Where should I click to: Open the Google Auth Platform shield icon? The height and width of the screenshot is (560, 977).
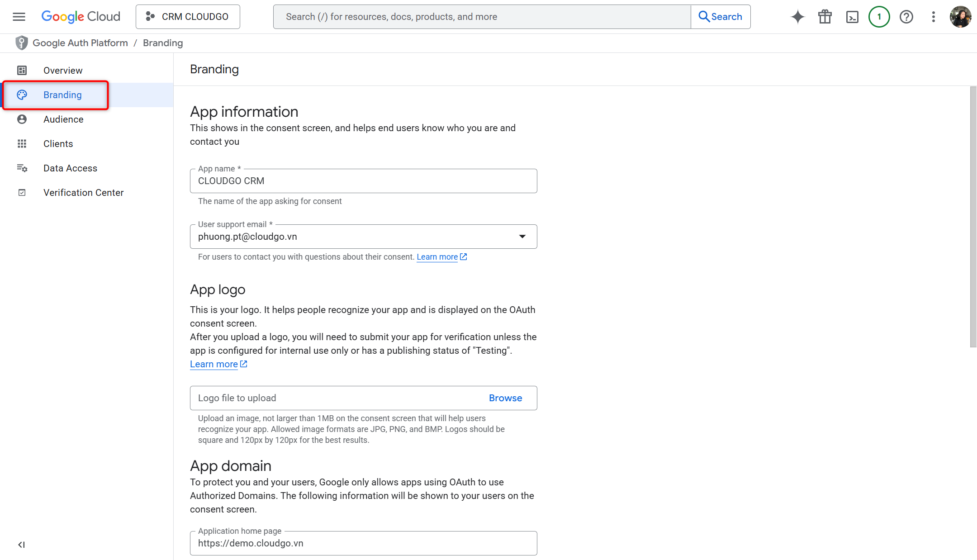21,43
